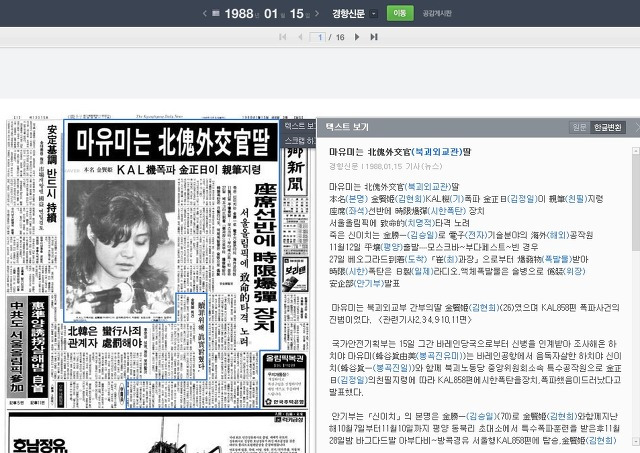640x453 pixels.
Task: Click the text panel scrollbar thumb
Action: tap(636, 203)
